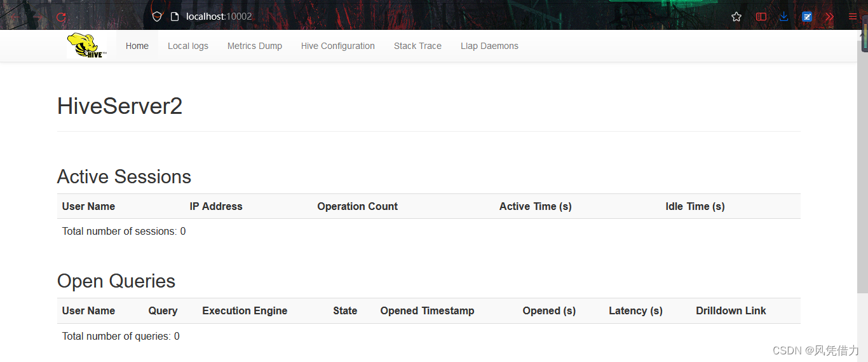Expand more tools double-chevron icon
868x362 pixels.
tap(829, 17)
